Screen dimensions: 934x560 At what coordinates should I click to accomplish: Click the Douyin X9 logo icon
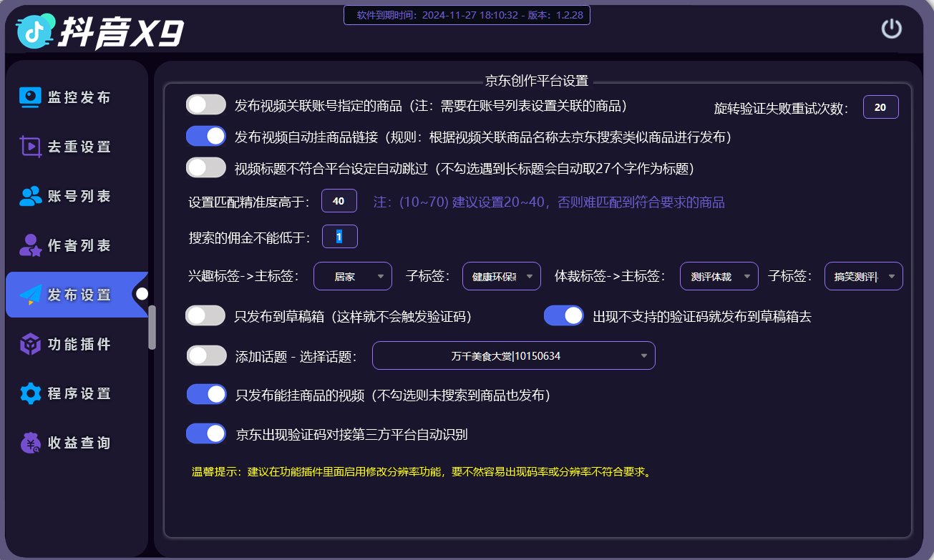[x=37, y=31]
